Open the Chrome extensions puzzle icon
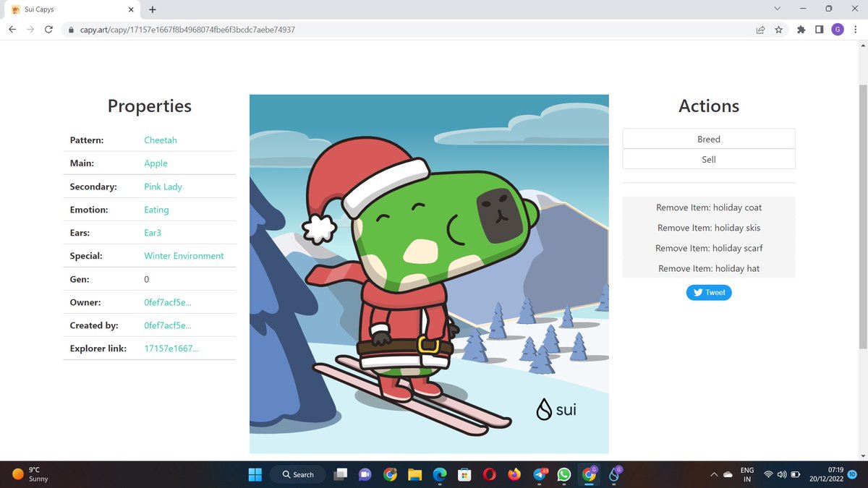The height and width of the screenshot is (488, 868). click(801, 30)
